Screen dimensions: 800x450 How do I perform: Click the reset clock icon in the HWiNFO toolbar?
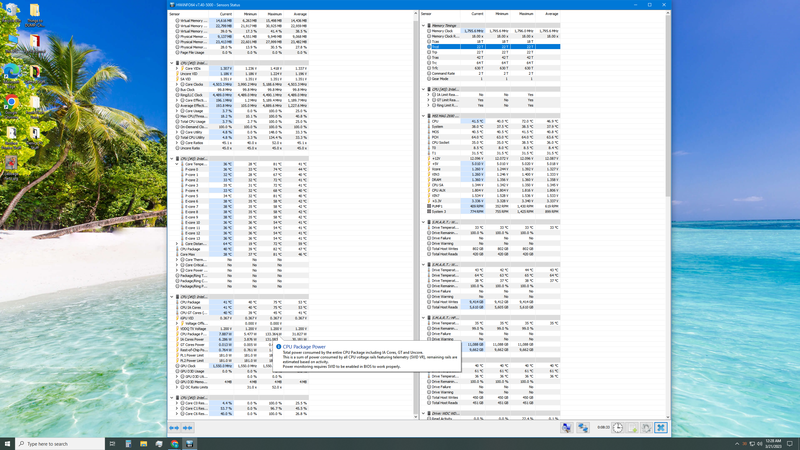coord(618,428)
